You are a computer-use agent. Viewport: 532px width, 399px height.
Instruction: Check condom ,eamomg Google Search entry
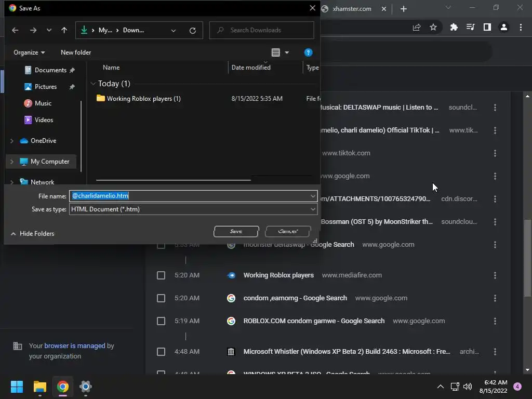161,298
